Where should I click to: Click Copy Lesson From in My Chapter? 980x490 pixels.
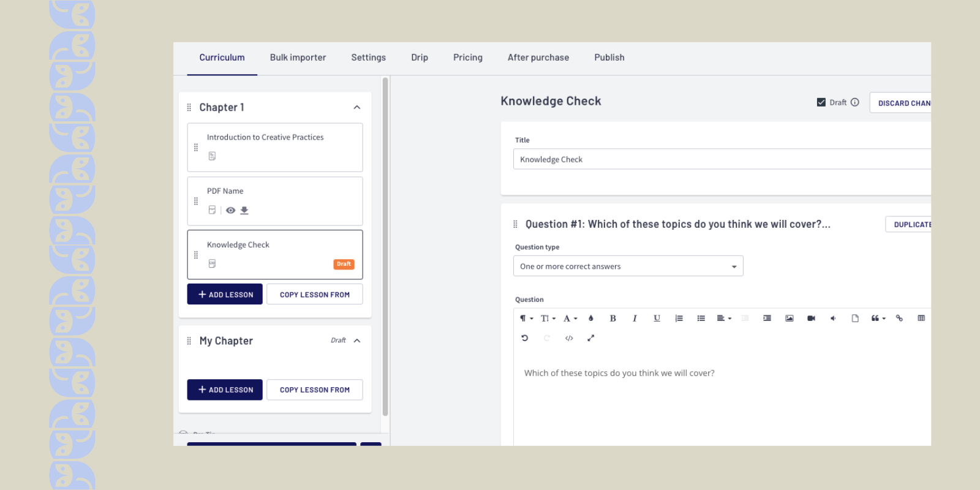(315, 390)
